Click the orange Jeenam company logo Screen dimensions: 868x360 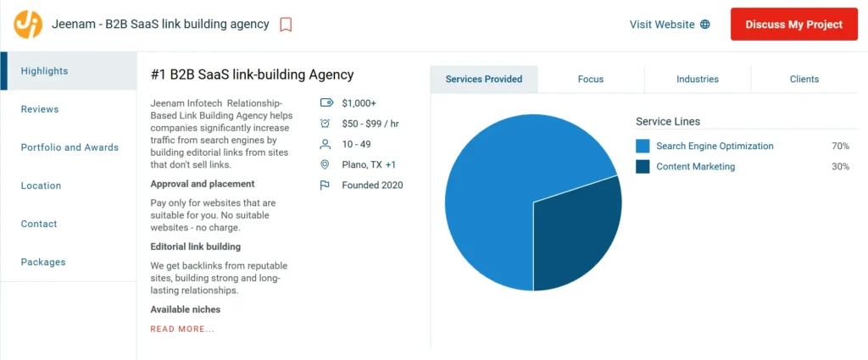click(28, 25)
